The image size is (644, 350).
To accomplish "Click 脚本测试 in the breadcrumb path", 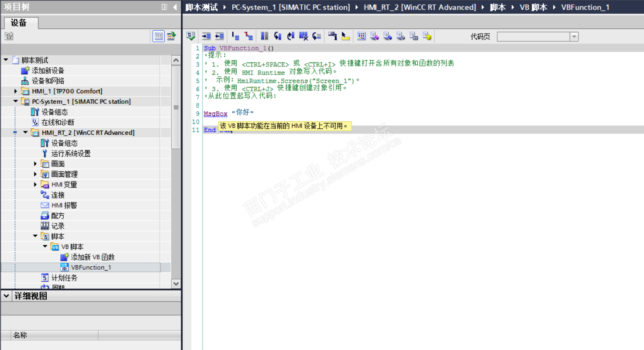I will (201, 7).
